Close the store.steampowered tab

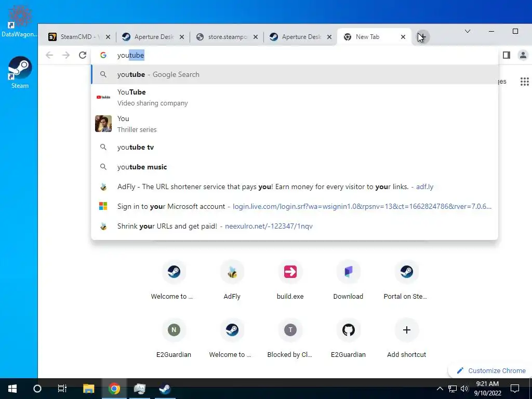click(x=256, y=37)
